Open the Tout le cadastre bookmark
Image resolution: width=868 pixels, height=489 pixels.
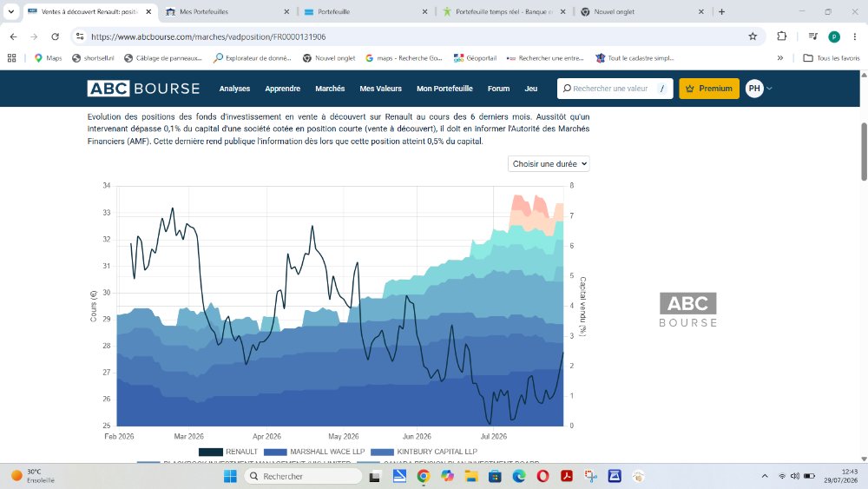click(635, 57)
